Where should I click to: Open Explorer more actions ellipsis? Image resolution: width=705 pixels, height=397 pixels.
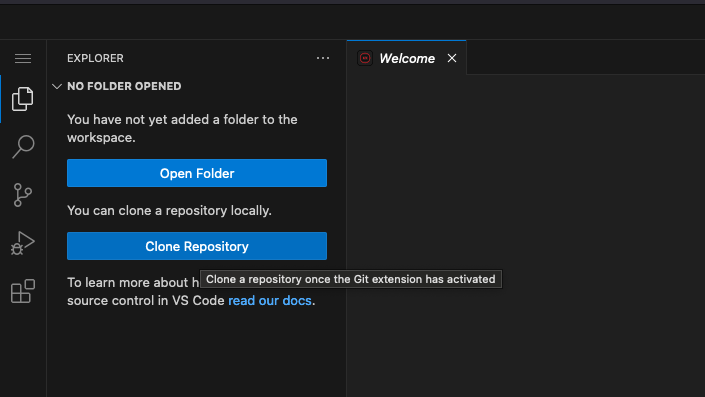click(x=323, y=58)
